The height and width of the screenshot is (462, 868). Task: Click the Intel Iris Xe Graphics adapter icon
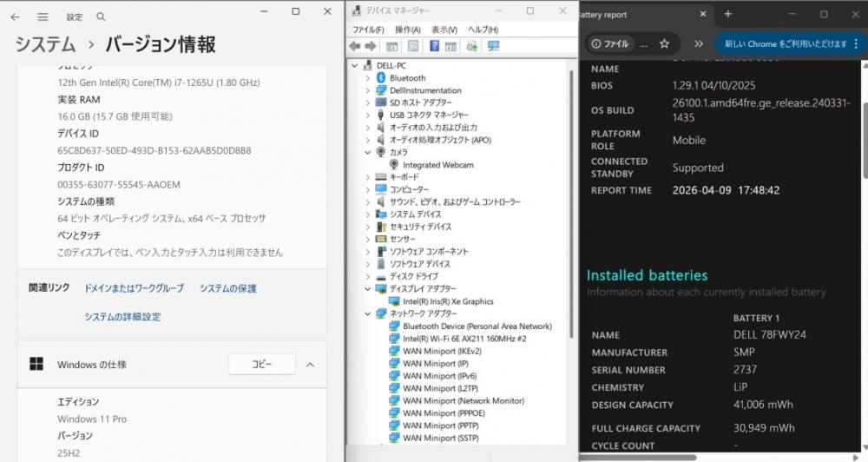(394, 301)
